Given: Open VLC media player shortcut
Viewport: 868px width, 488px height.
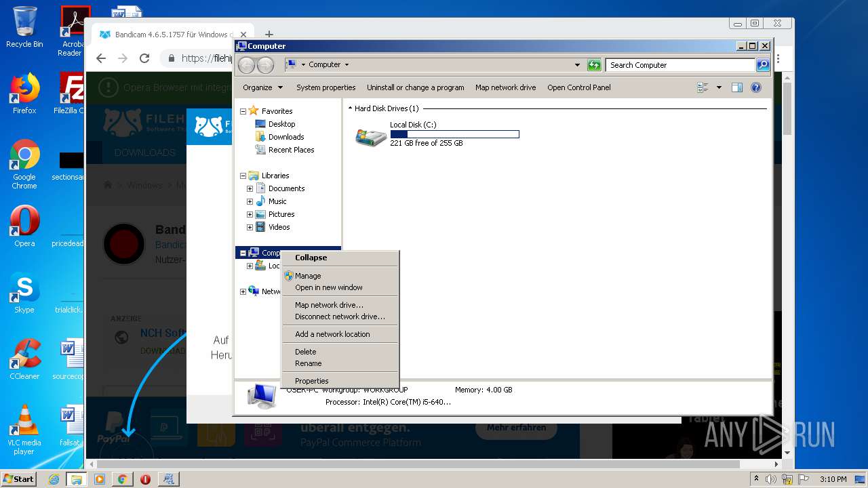Looking at the screenshot, I should 24,430.
